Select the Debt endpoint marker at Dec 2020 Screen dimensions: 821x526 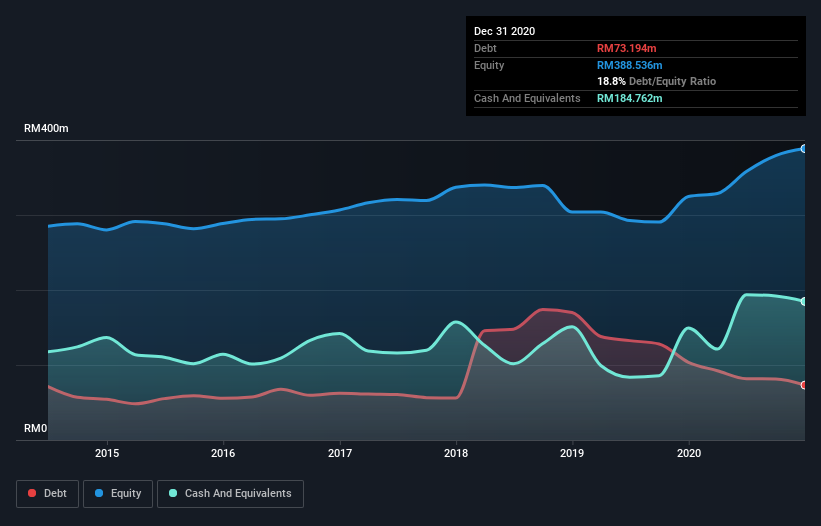(x=804, y=385)
